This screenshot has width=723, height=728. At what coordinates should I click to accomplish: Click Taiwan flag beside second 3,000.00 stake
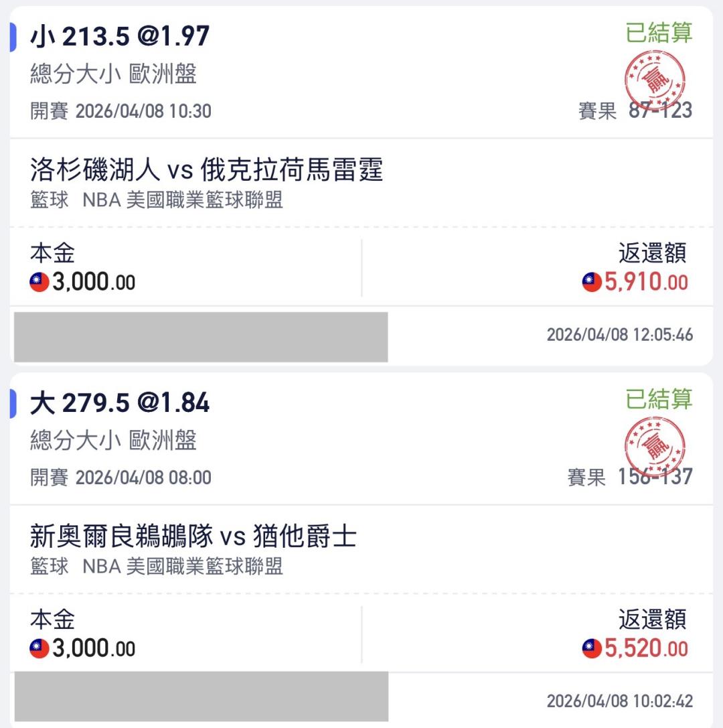coord(39,649)
